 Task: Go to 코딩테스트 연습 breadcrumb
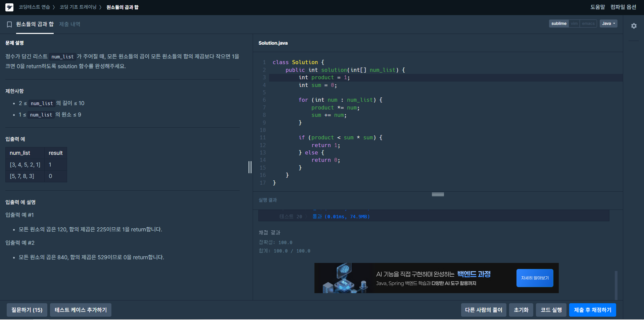pos(34,7)
